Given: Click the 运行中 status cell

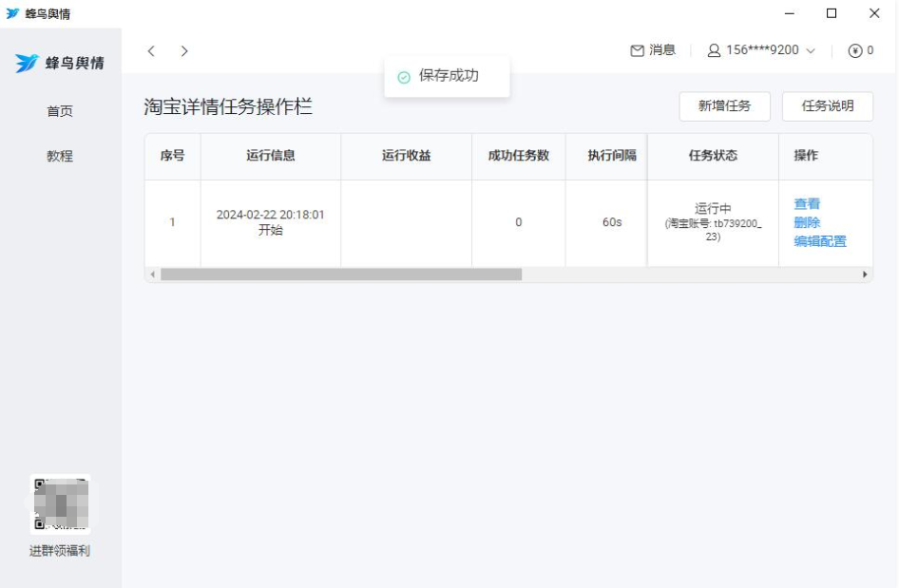Looking at the screenshot, I should point(714,222).
